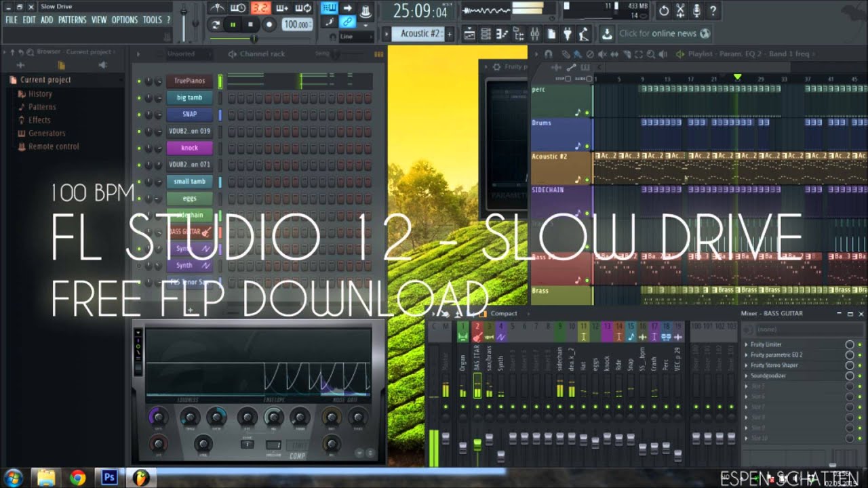Open the VIEW menu
The image size is (868, 488).
click(x=99, y=20)
